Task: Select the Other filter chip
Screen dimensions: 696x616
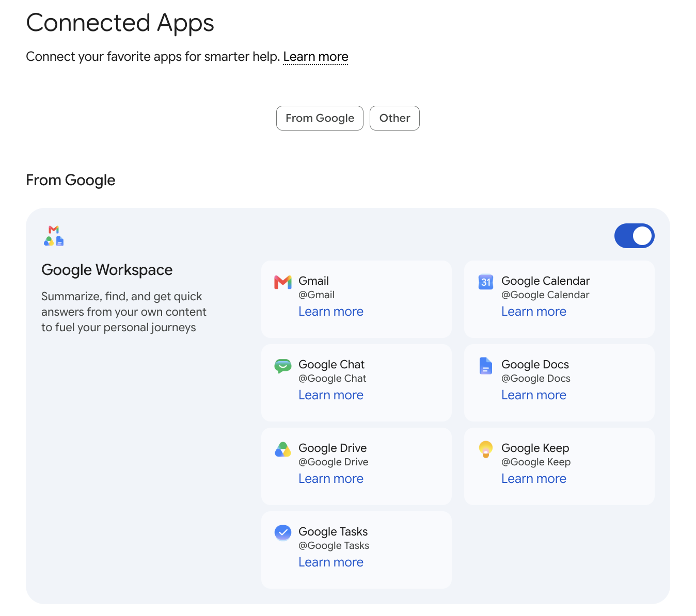Action: point(394,118)
